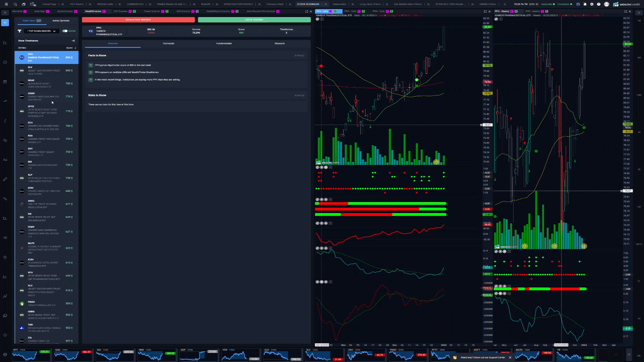Switch to SectorScanner tab
The height and width of the screenshot is (362, 644).
pos(65,11)
